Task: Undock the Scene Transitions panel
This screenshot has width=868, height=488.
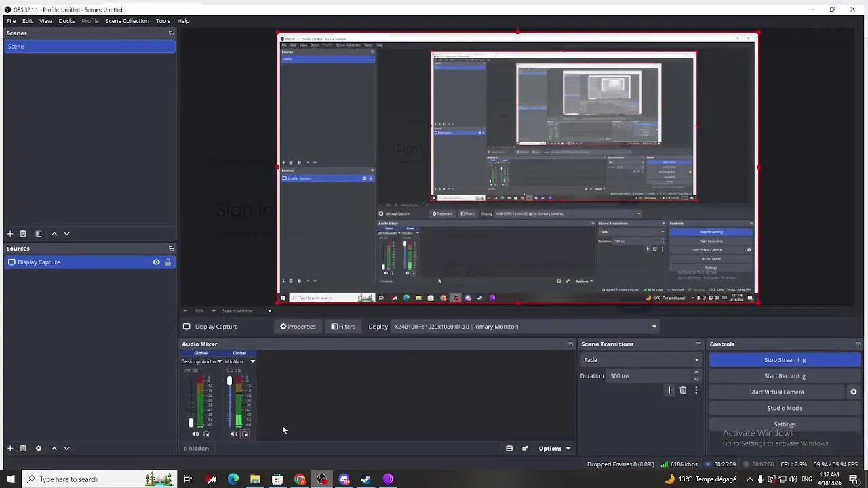Action: pyautogui.click(x=698, y=344)
